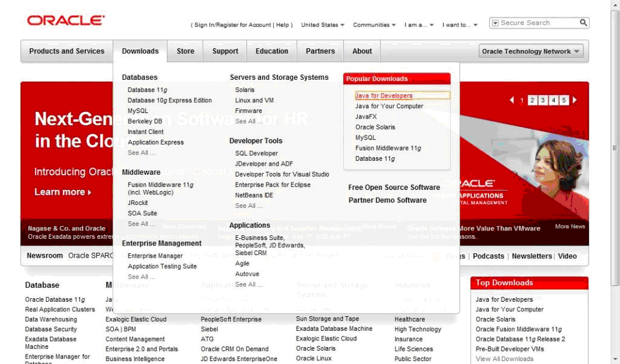
Task: Open JDeveloper and ADF download
Action: tap(264, 164)
